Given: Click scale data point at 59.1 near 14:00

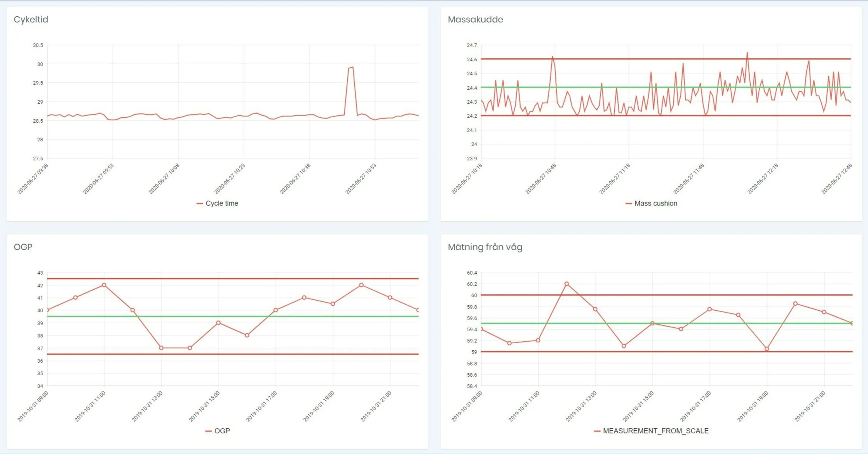Looking at the screenshot, I should pos(624,346).
